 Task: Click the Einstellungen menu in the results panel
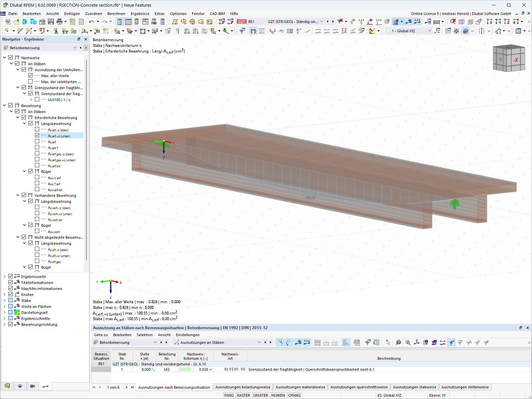188,335
